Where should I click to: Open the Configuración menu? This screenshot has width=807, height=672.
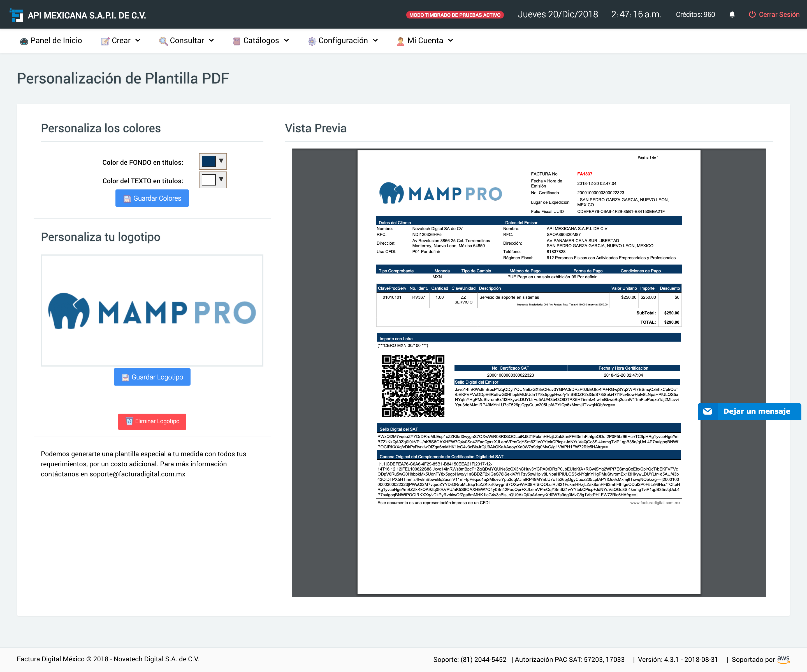tap(343, 41)
